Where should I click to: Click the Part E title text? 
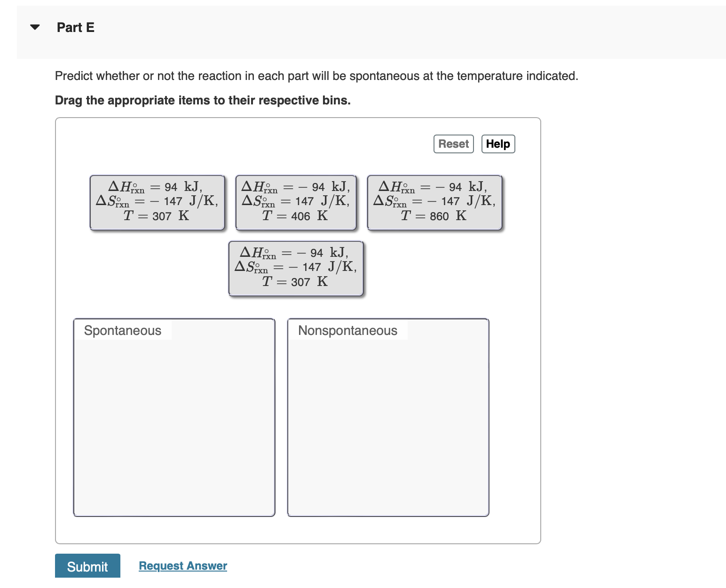click(x=75, y=27)
